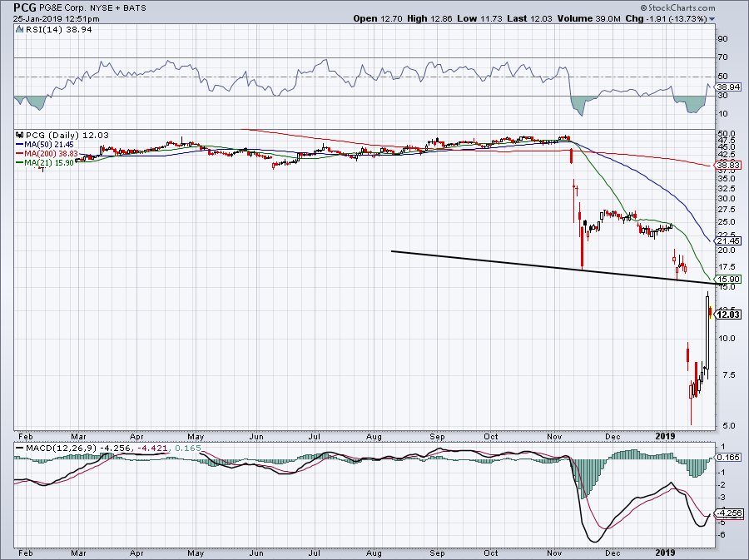The image size is (749, 560).
Task: Click the candlestick icon beside PCG (Daily)
Action: click(20, 136)
